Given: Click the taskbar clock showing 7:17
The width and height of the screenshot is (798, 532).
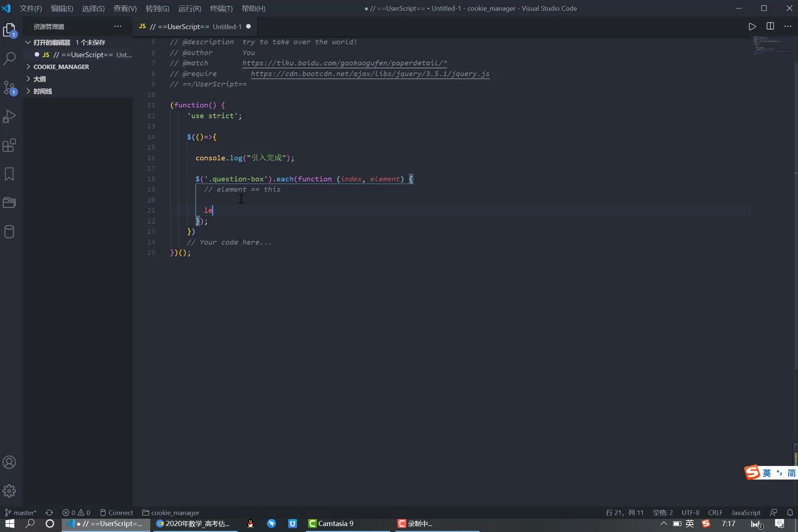Looking at the screenshot, I should [729, 524].
